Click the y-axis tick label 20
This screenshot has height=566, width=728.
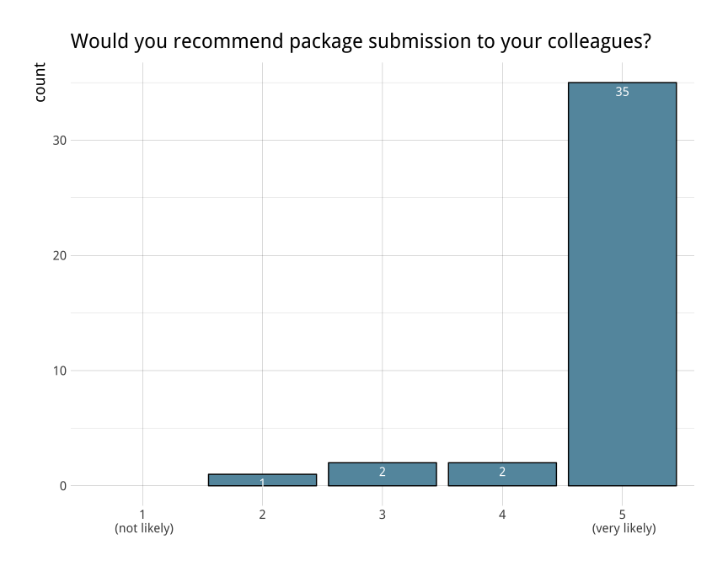pyautogui.click(x=59, y=255)
